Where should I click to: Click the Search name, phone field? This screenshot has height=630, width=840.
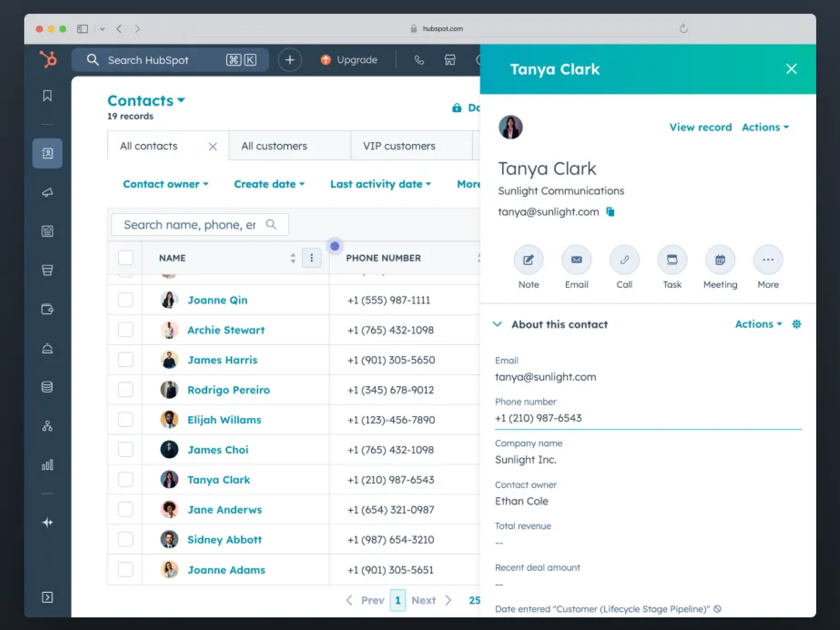click(x=200, y=225)
